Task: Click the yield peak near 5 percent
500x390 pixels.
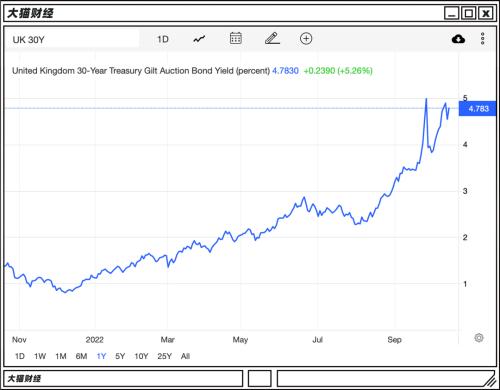Action: (426, 99)
